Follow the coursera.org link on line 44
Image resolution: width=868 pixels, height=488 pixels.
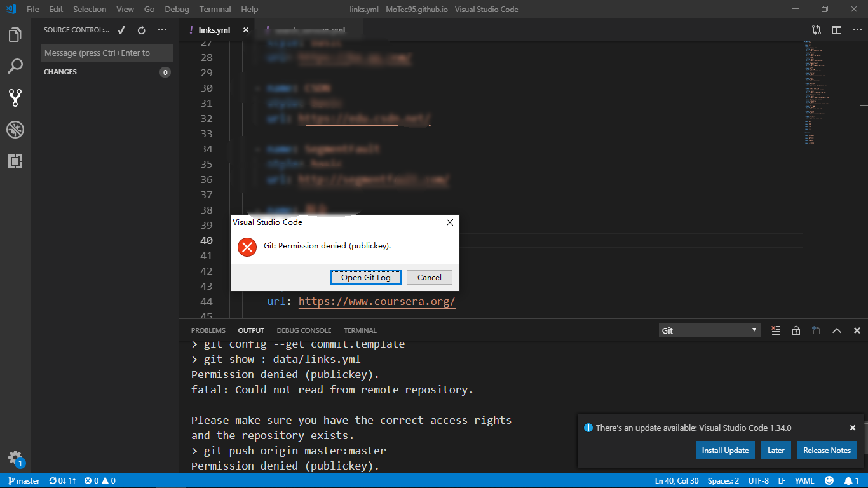(x=376, y=301)
